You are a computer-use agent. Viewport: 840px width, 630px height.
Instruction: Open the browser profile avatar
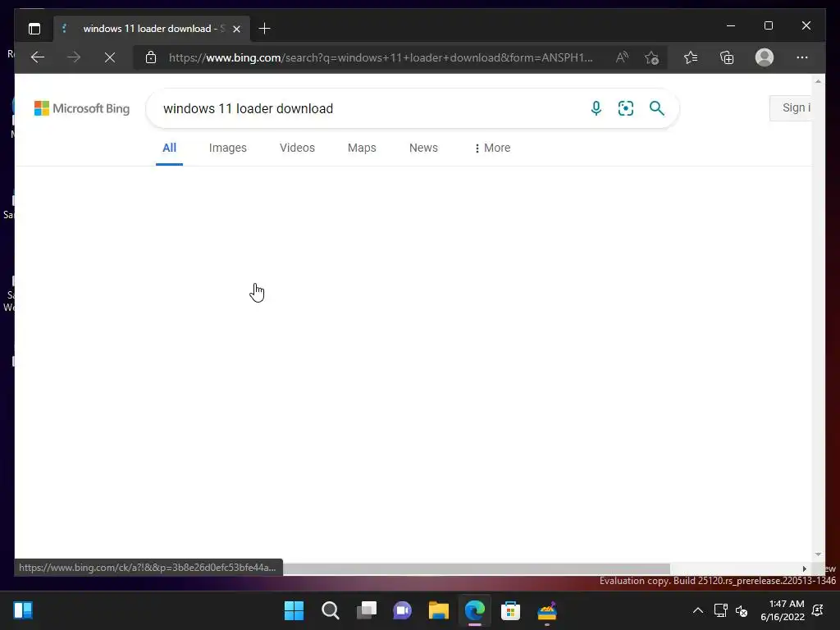tap(765, 57)
